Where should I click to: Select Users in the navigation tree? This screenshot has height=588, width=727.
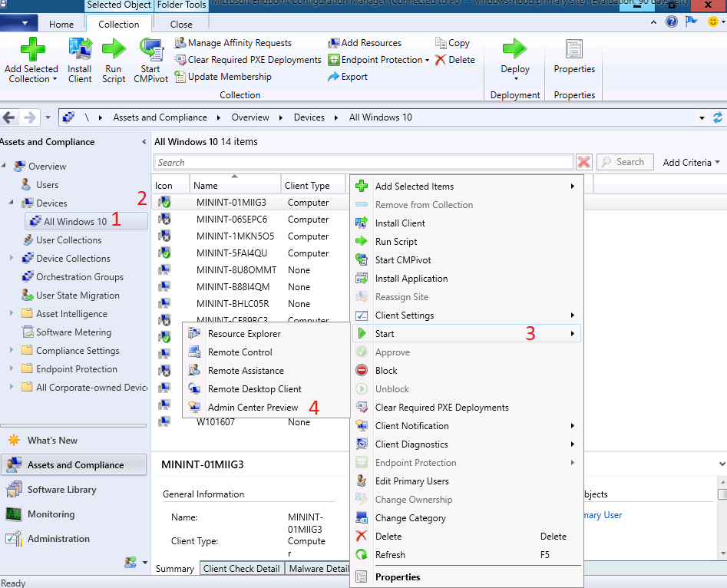tap(48, 184)
